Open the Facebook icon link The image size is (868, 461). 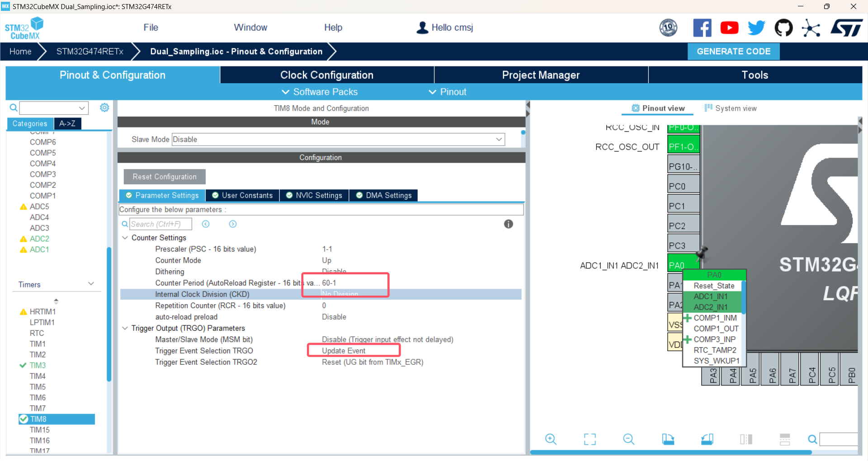pos(702,28)
